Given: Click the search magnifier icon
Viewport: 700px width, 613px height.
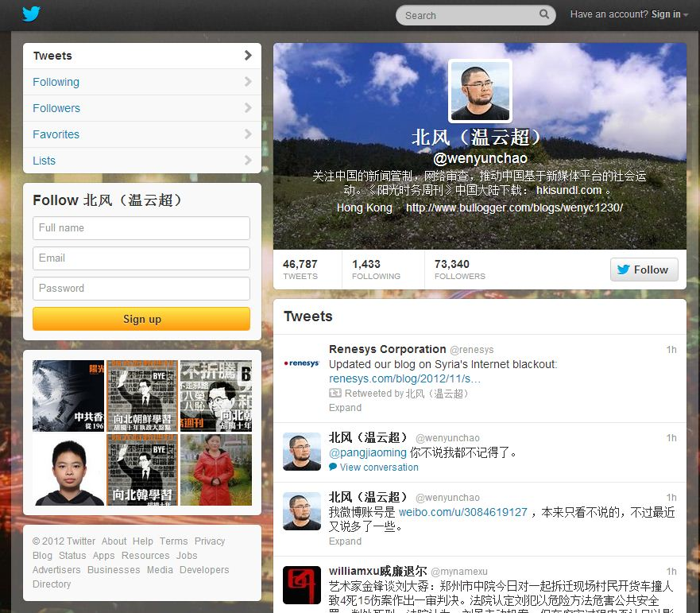Looking at the screenshot, I should (x=543, y=14).
